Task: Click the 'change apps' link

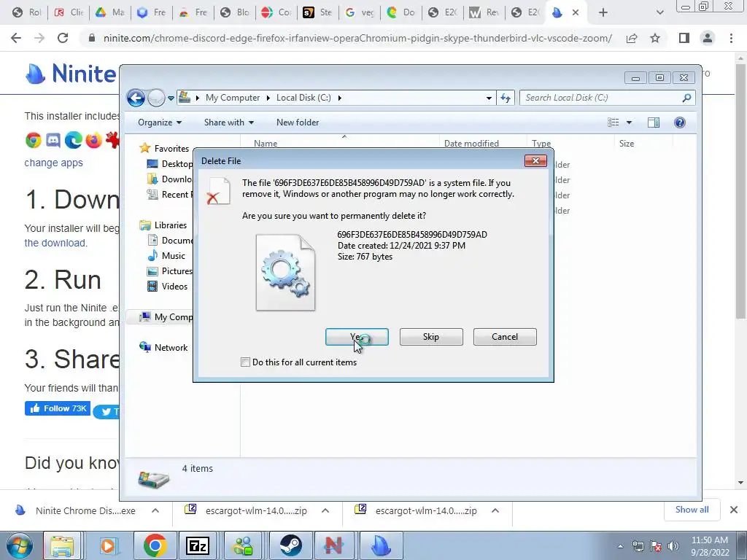Action: pyautogui.click(x=53, y=163)
